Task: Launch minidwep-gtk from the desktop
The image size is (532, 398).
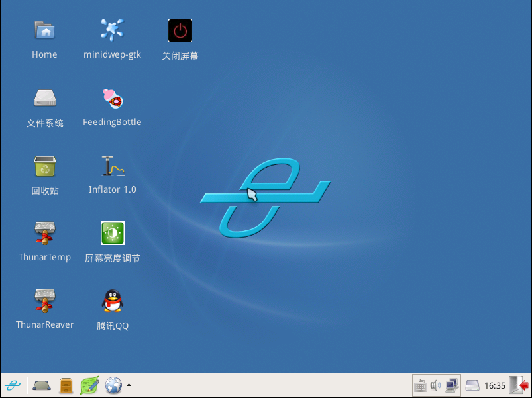Action: pos(113,30)
